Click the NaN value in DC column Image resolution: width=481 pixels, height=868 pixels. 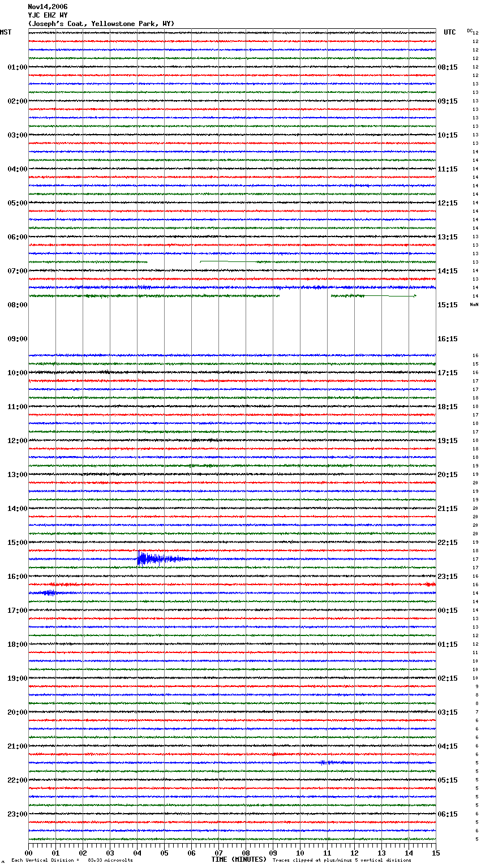474,304
